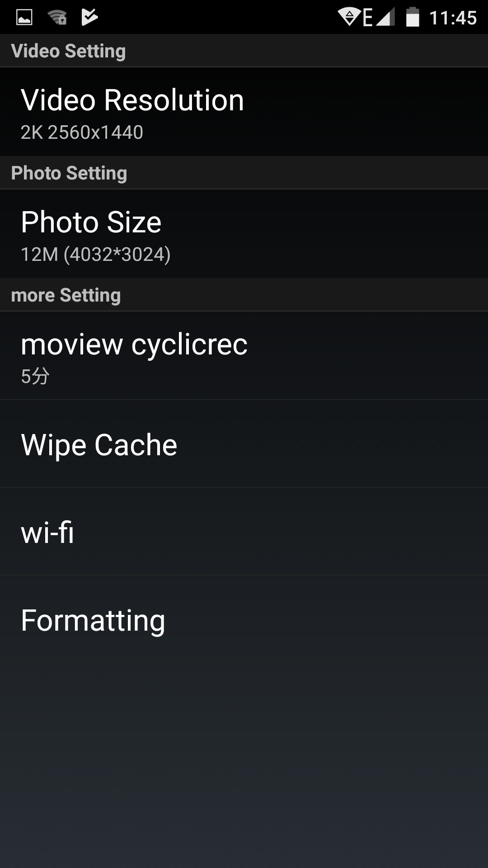Tap the battery icon in status bar
Screen dimensions: 488x868
click(413, 18)
